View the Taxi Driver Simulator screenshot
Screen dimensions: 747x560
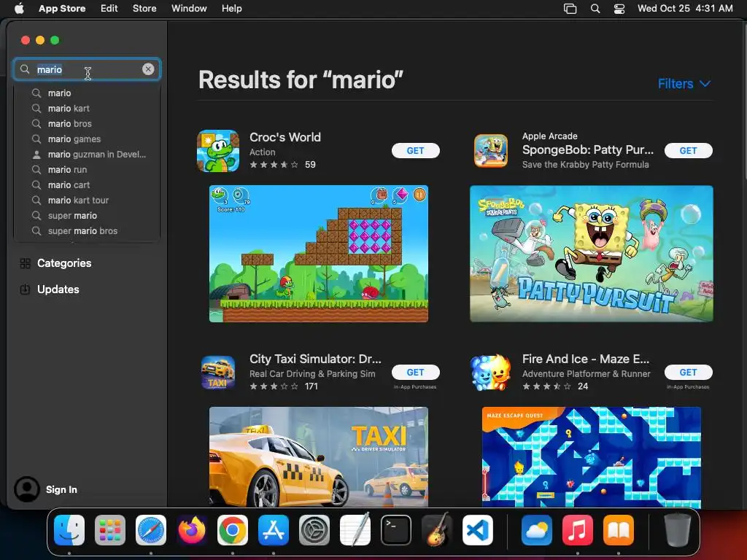pyautogui.click(x=318, y=456)
